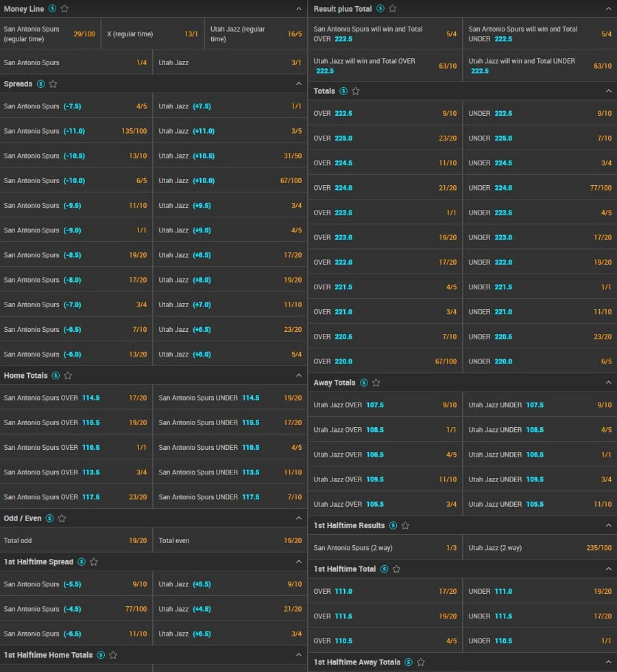Star the 1st Halftime Spread market
Image resolution: width=617 pixels, height=672 pixels.
click(x=94, y=562)
